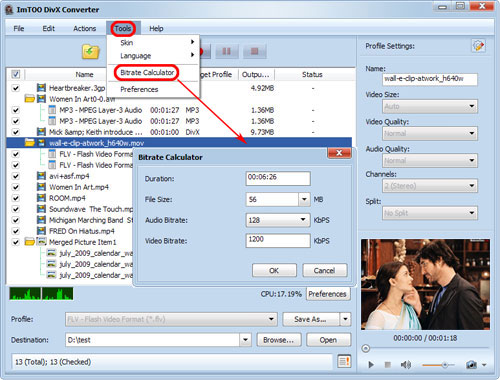Click the preview seek slider handle
The image size is (500, 380).
pos(366,348)
